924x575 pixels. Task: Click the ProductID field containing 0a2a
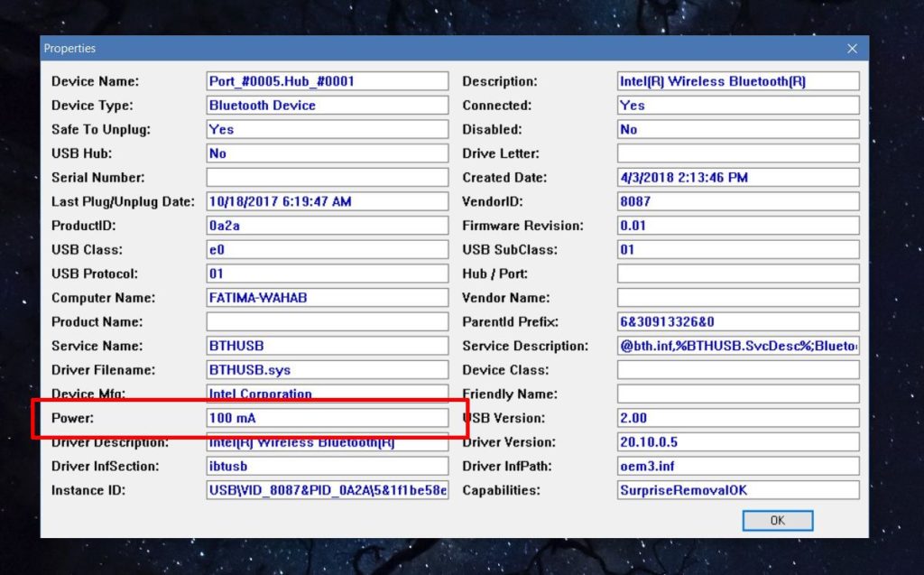click(x=325, y=225)
